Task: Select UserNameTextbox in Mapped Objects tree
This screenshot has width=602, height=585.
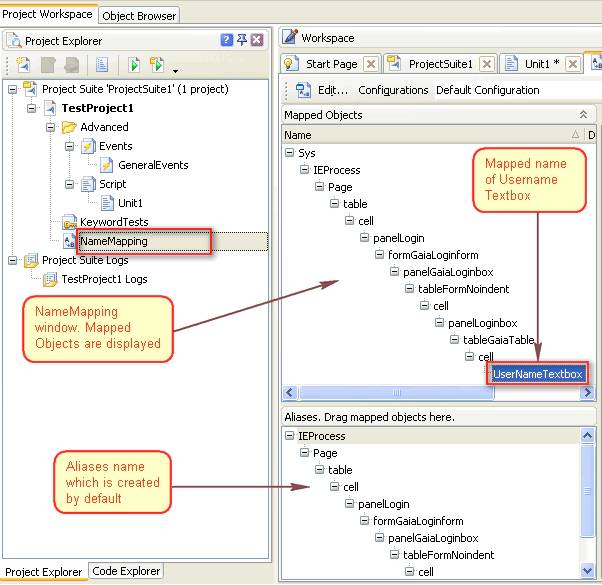Action: [x=538, y=373]
